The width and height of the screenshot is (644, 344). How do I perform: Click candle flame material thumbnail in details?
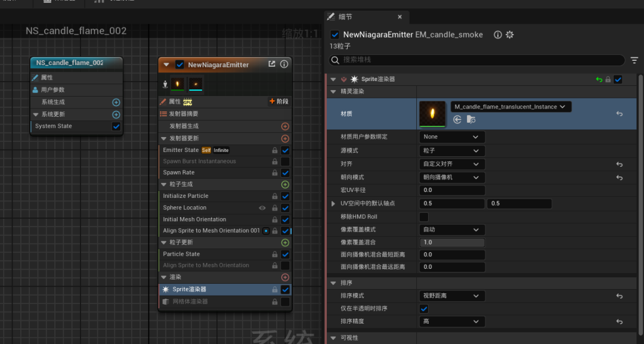click(432, 114)
